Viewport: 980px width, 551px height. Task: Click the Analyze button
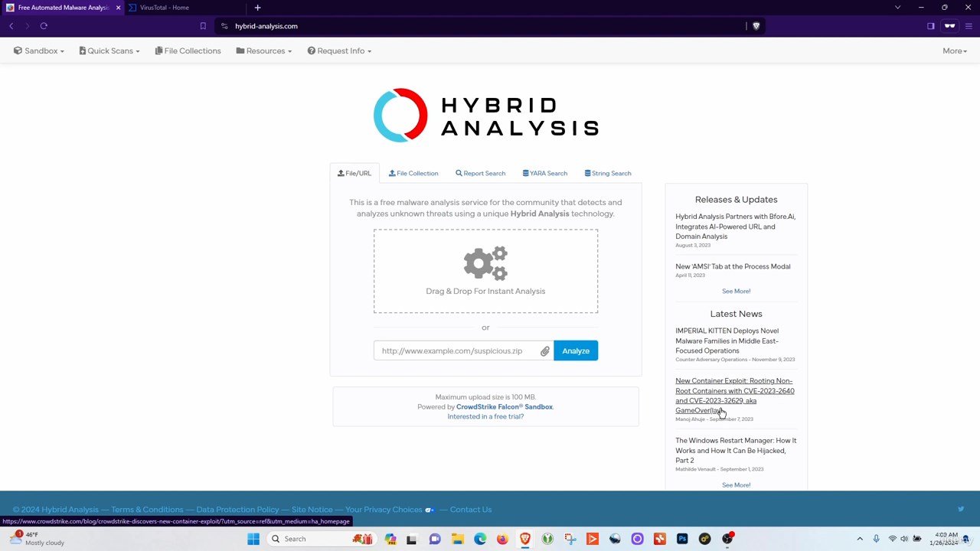pyautogui.click(x=576, y=350)
